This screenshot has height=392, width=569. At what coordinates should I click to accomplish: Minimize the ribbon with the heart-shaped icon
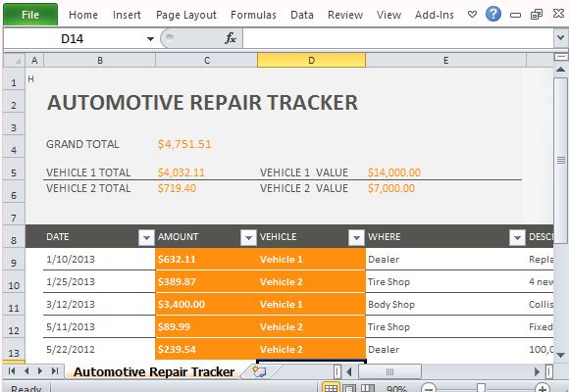click(472, 15)
